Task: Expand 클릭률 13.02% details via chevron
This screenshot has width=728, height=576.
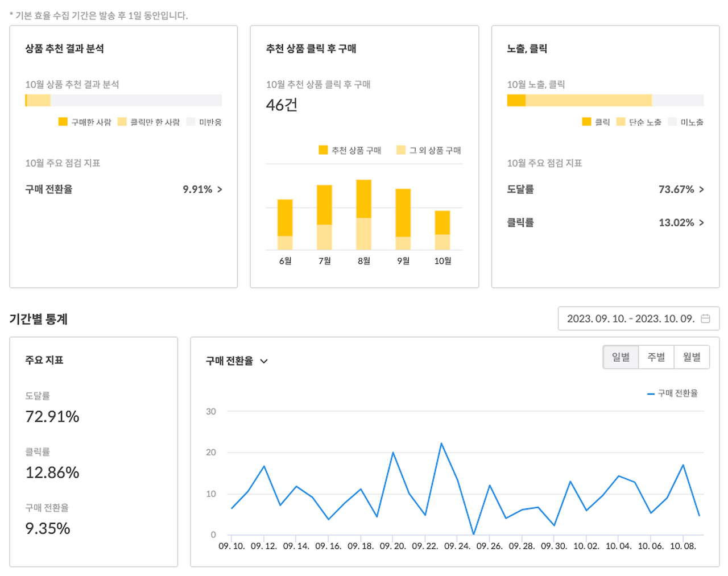Action: click(x=701, y=223)
